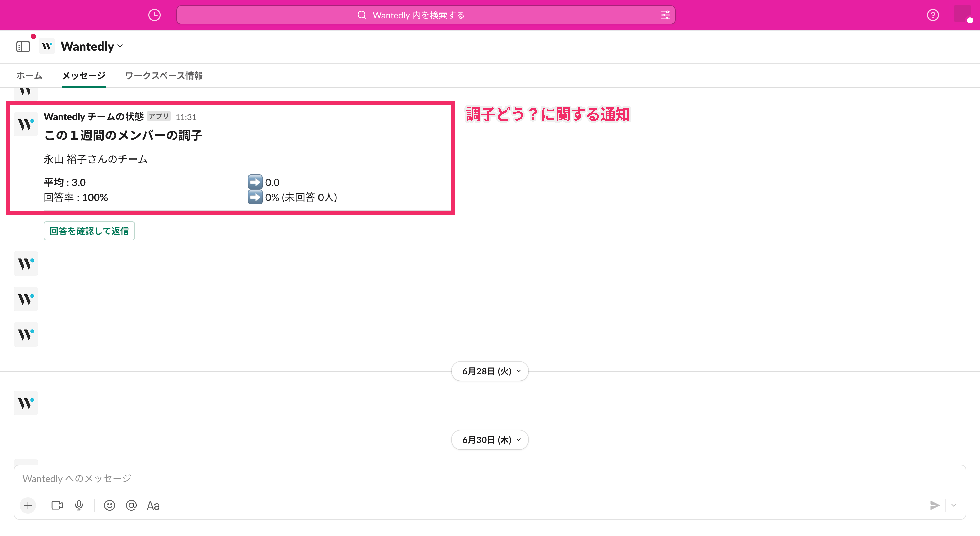Switch to the メッセージ tab
This screenshot has width=980, height=536.
(x=84, y=76)
